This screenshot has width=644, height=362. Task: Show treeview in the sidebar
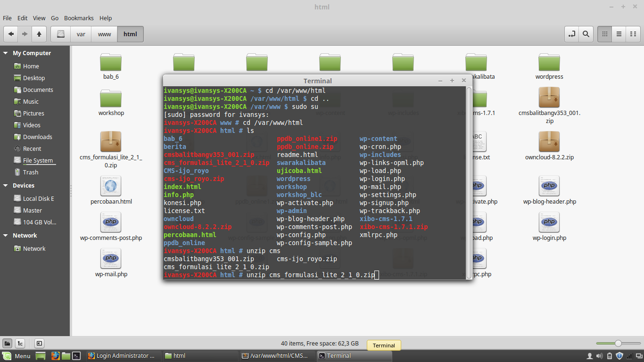pos(20,344)
